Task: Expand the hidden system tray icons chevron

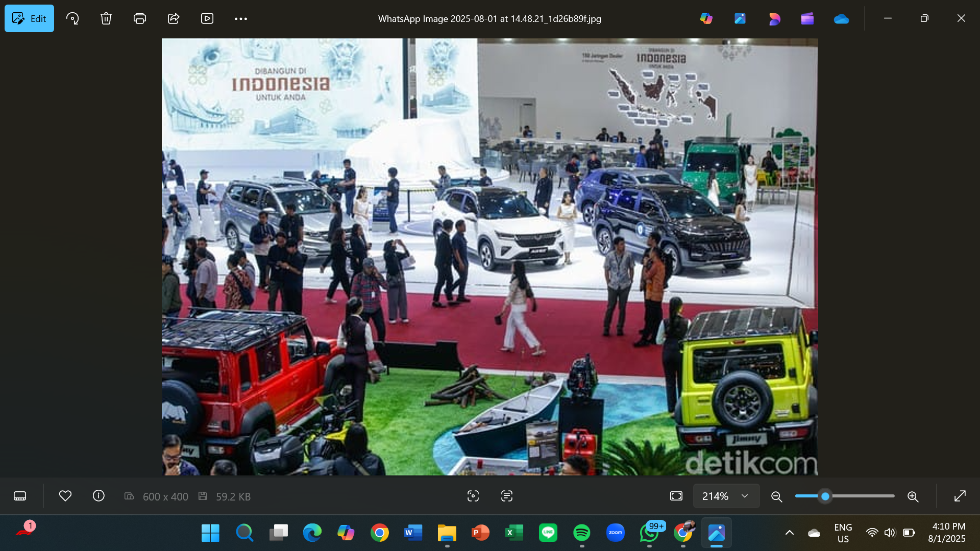Action: coord(790,533)
